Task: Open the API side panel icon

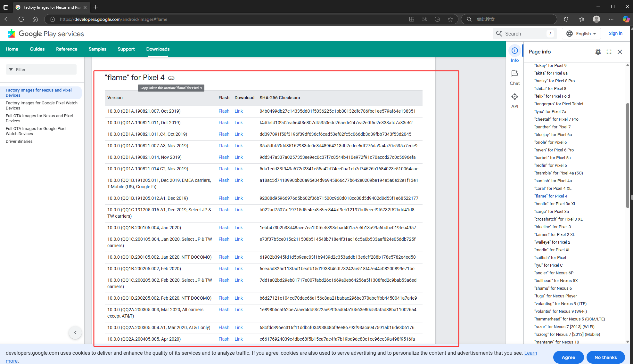Action: click(x=514, y=101)
